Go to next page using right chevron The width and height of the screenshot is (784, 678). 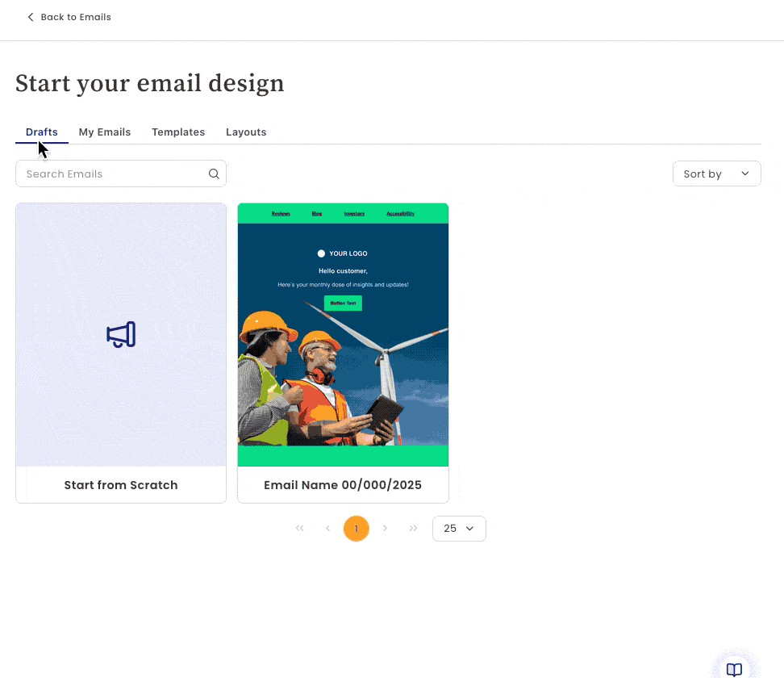pos(385,529)
